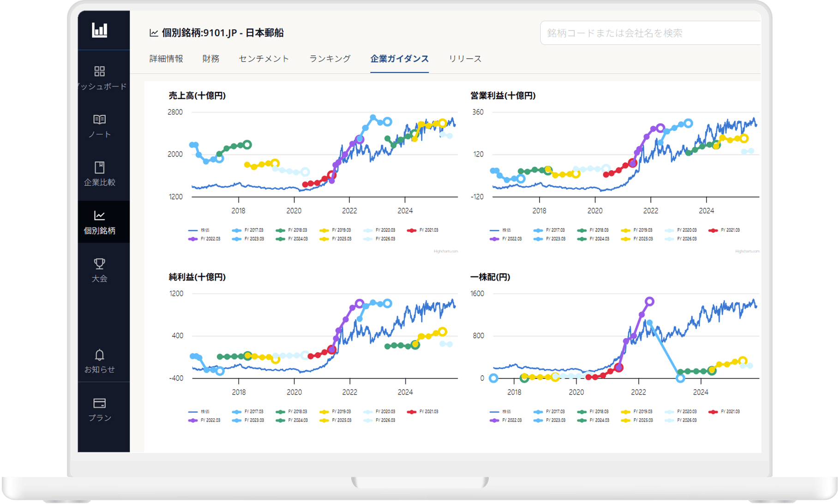
Task: Select the 個別銘柄 line chart icon
Action: pos(99,216)
